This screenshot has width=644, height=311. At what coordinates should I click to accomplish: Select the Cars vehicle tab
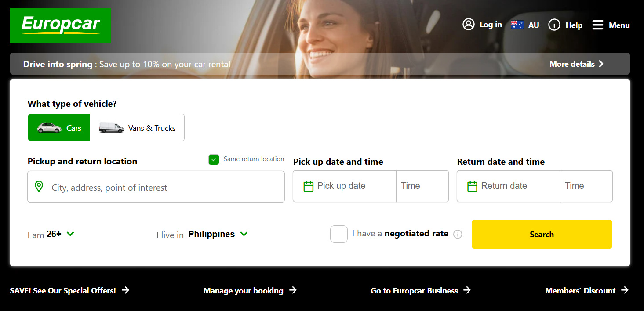click(x=59, y=128)
